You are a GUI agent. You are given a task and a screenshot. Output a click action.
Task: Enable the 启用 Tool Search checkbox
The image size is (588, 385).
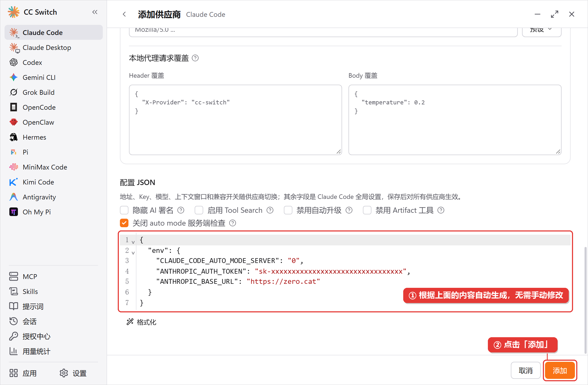[x=199, y=210]
